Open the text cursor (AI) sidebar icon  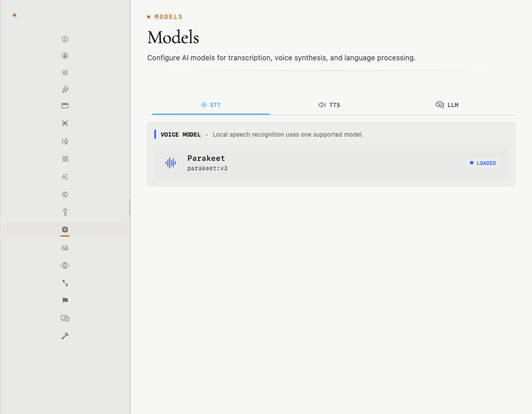coord(65,177)
